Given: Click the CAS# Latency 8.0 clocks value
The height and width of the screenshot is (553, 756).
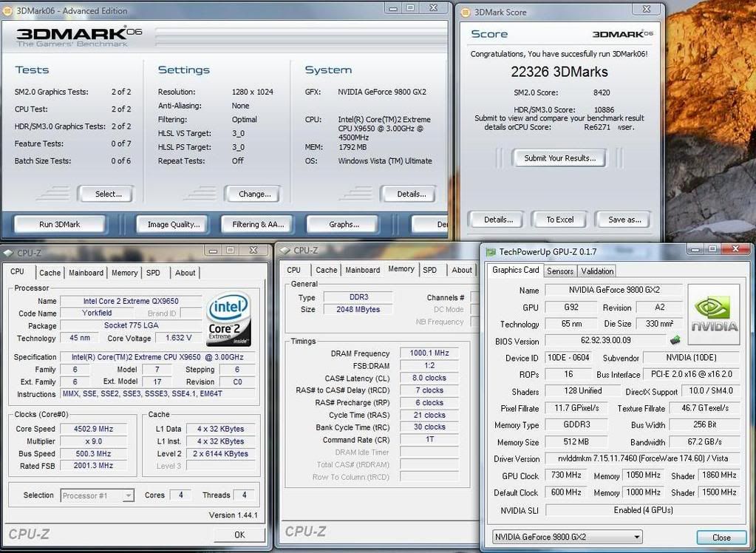Looking at the screenshot, I should tap(429, 378).
